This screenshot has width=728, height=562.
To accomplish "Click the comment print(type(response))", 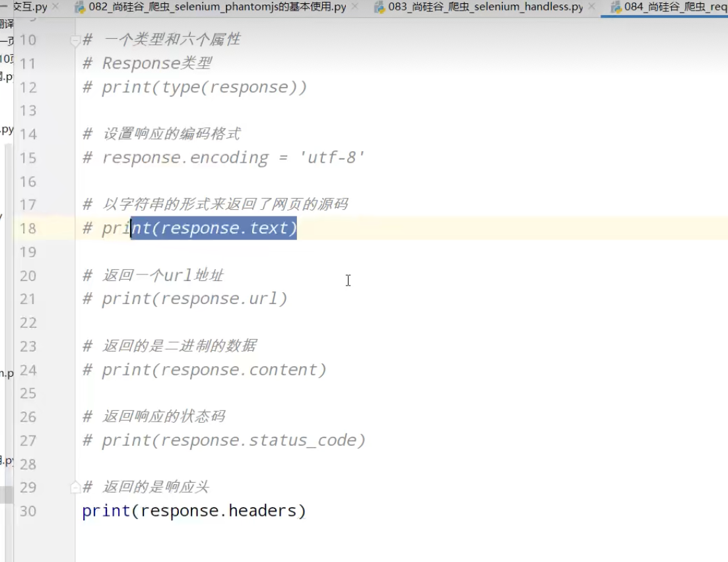I will pyautogui.click(x=195, y=87).
